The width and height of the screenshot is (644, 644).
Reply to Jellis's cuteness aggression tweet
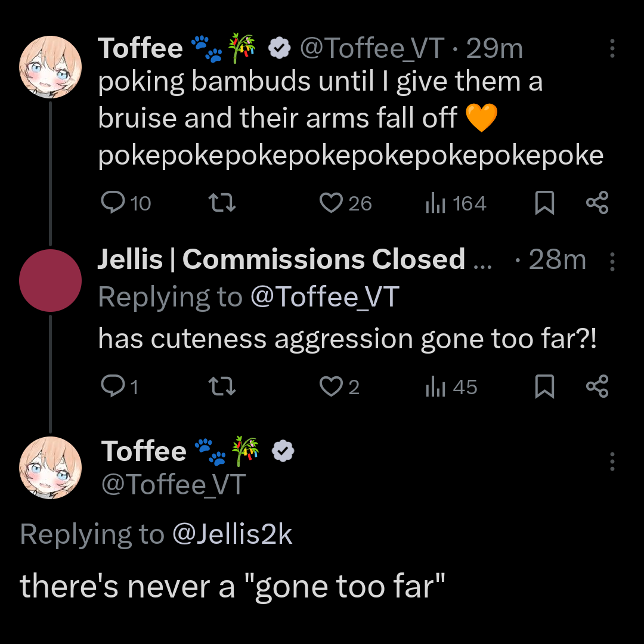[112, 387]
